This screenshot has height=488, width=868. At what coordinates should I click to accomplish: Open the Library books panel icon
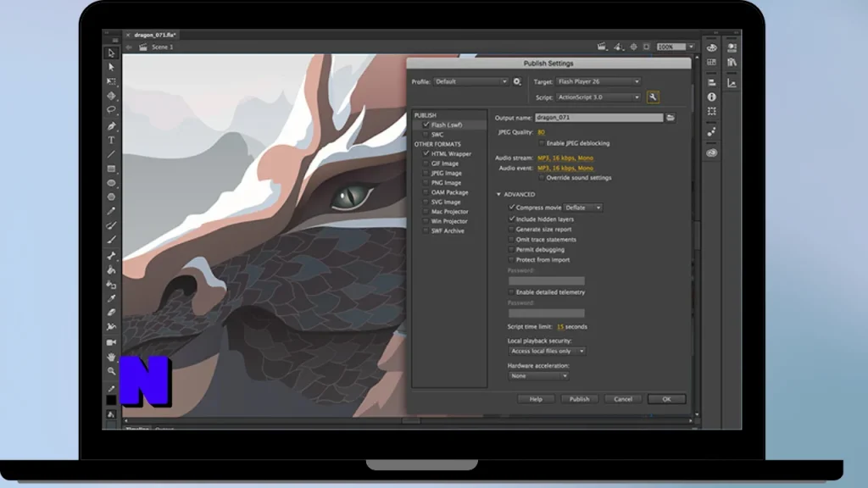pos(732,62)
